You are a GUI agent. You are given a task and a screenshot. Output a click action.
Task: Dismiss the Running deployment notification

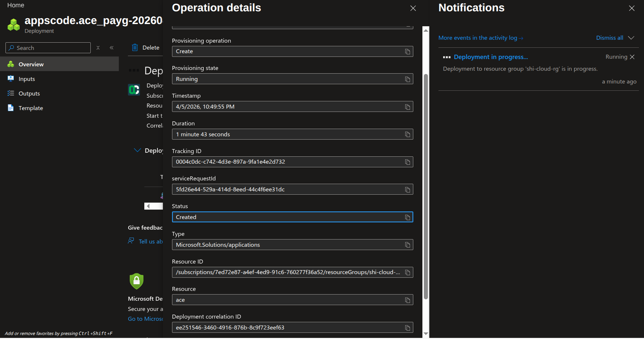pos(632,57)
